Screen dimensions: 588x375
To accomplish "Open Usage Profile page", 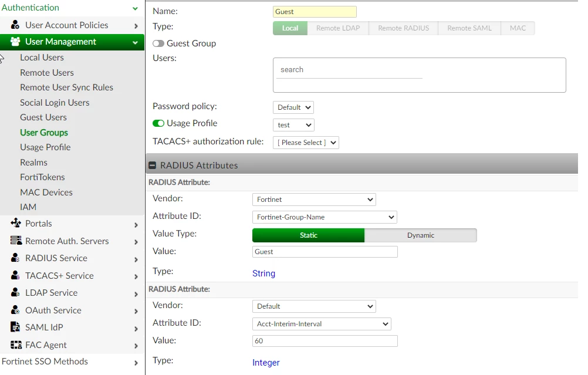I will click(x=45, y=147).
